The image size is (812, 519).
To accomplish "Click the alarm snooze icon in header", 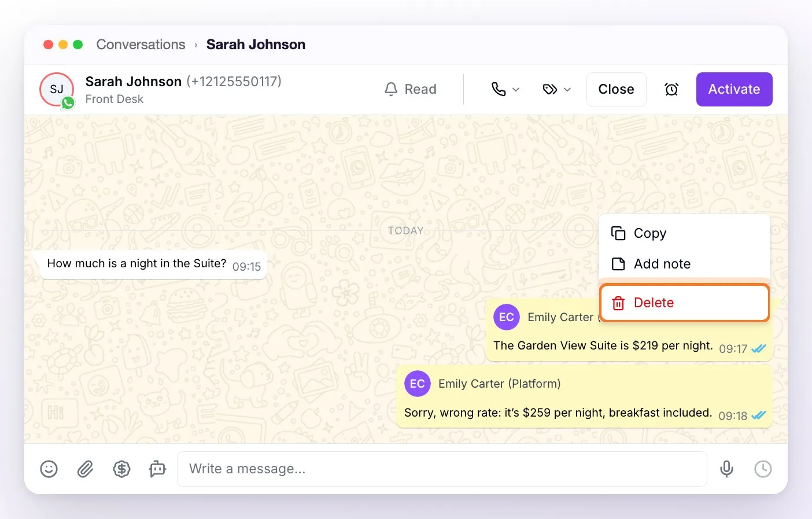I will pyautogui.click(x=671, y=89).
